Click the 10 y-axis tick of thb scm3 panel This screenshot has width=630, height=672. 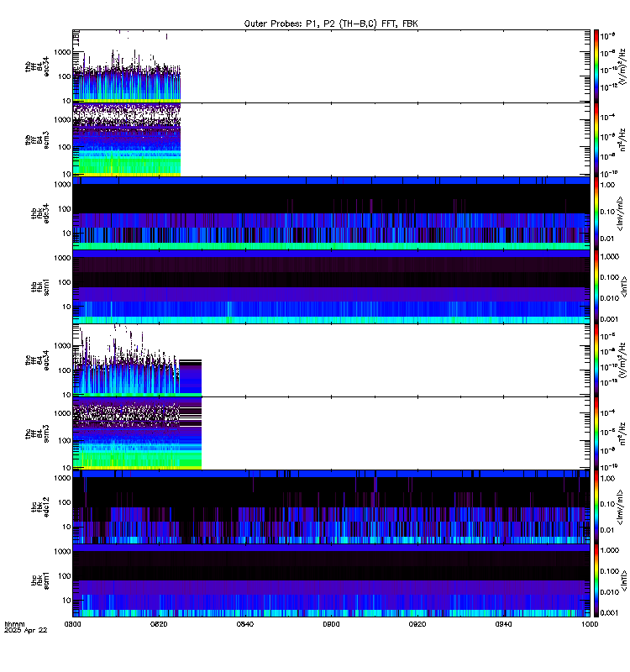(66, 174)
